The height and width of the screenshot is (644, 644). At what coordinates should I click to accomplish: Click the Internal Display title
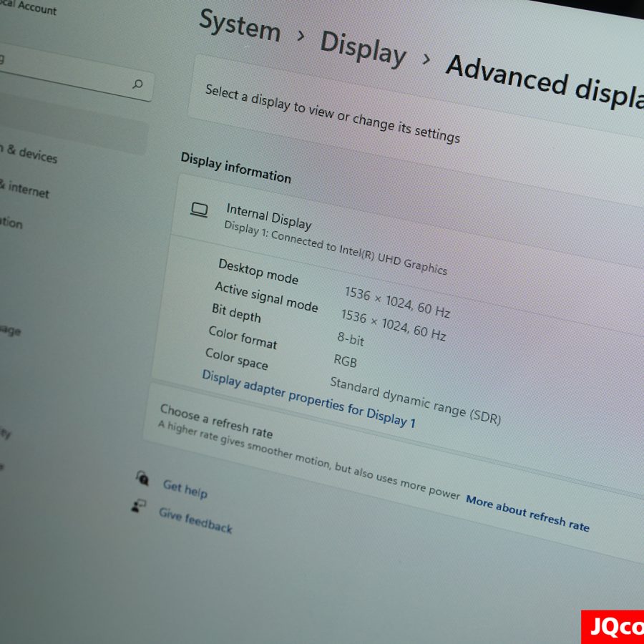[269, 216]
